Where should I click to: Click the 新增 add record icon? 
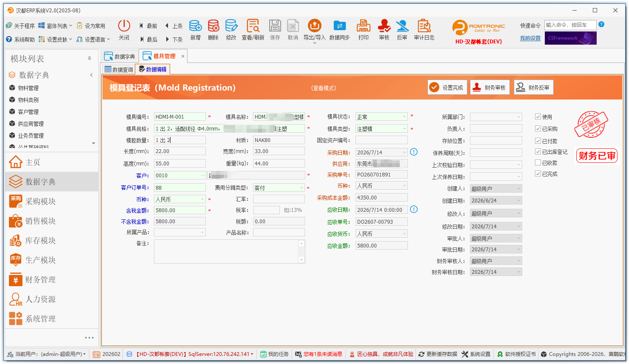click(x=195, y=26)
